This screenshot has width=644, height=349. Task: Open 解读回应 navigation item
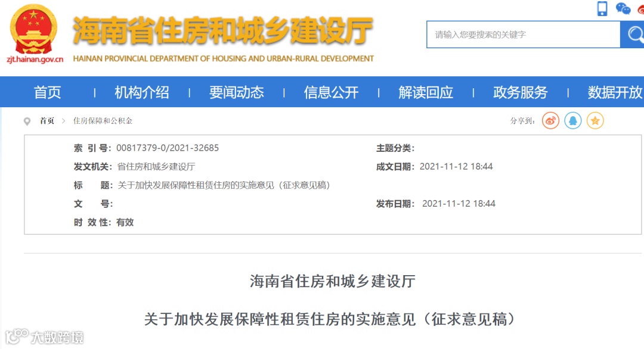coord(426,92)
